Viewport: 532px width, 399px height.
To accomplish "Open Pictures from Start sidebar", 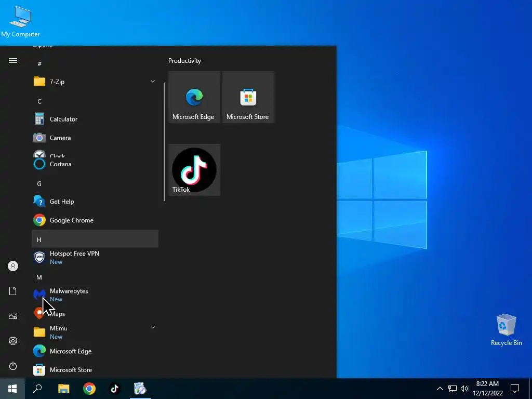I will click(x=13, y=316).
